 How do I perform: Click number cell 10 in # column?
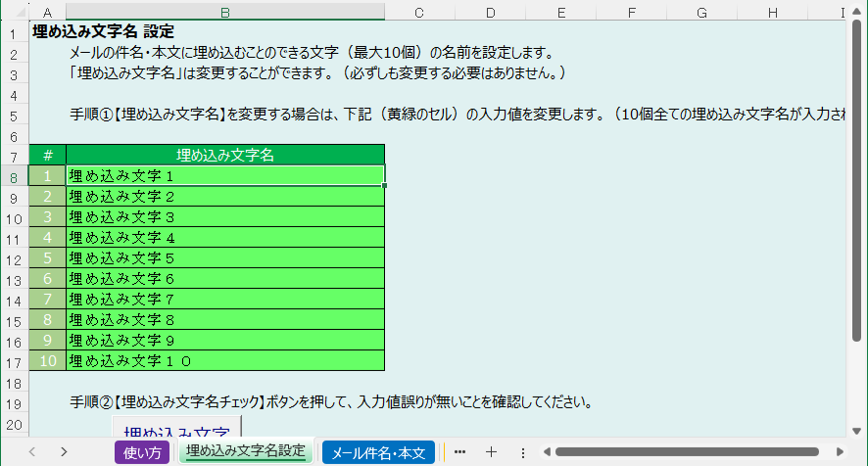[48, 361]
